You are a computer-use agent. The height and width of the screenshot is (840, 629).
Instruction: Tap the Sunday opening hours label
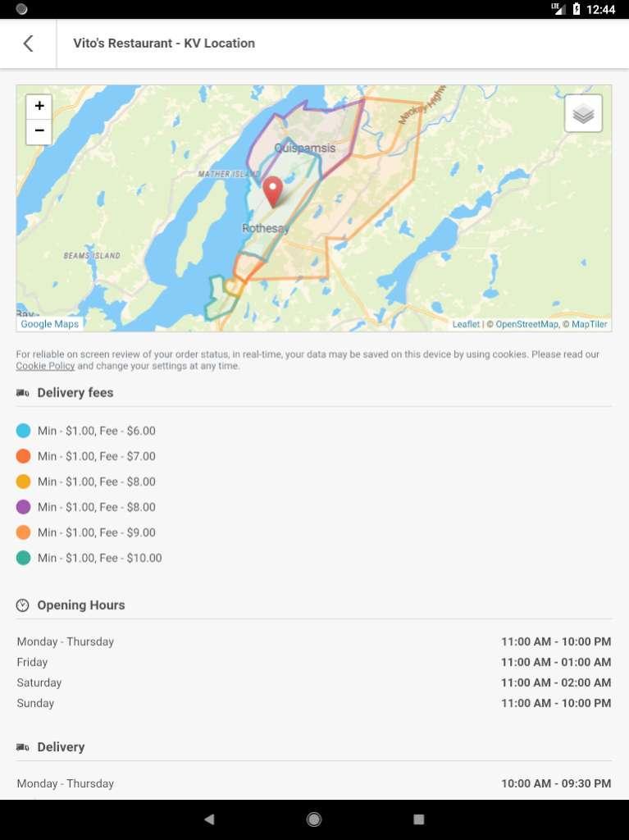[x=35, y=703]
